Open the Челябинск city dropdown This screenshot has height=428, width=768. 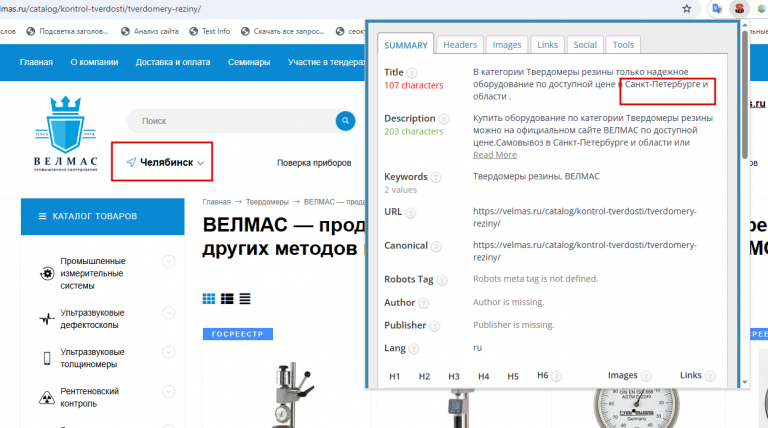coord(165,162)
